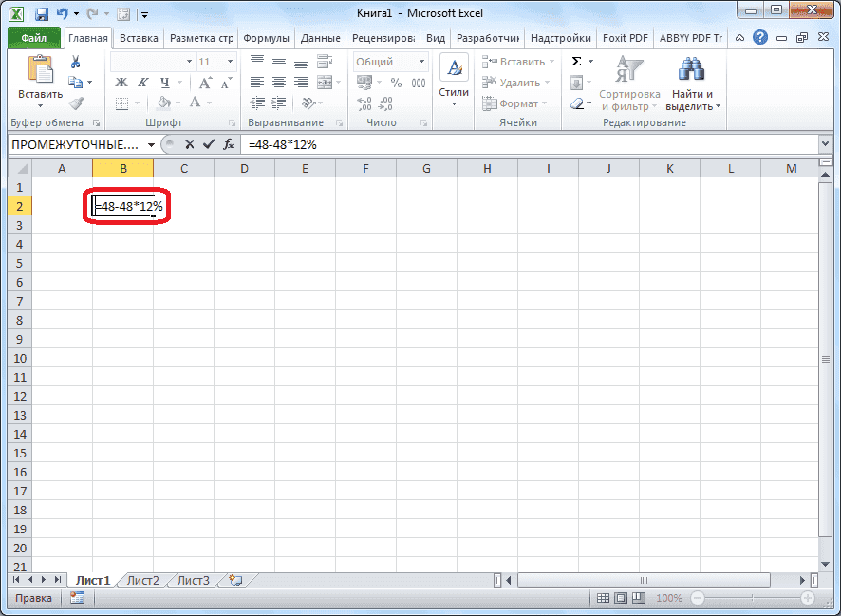Click the underline Ч icon
Screen dimensions: 841x616
coord(165,82)
